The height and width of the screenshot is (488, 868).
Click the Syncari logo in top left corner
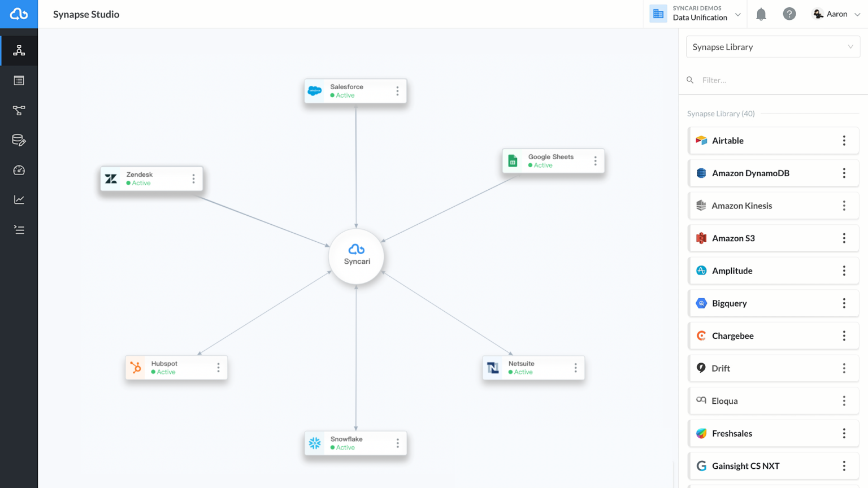[x=19, y=14]
